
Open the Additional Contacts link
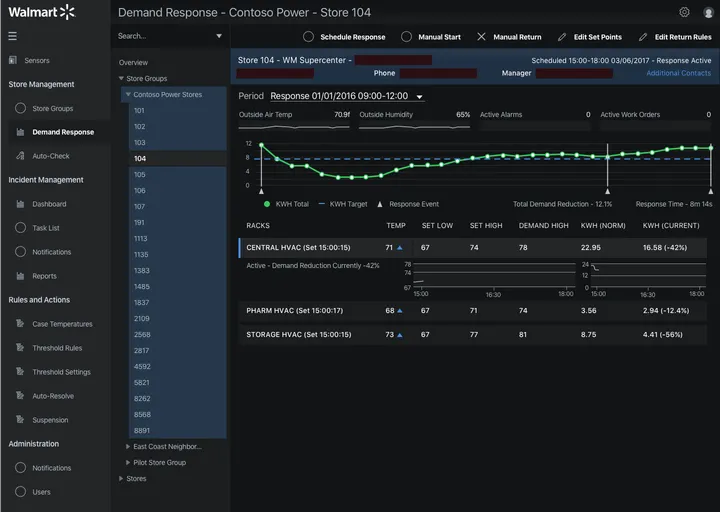coord(678,73)
